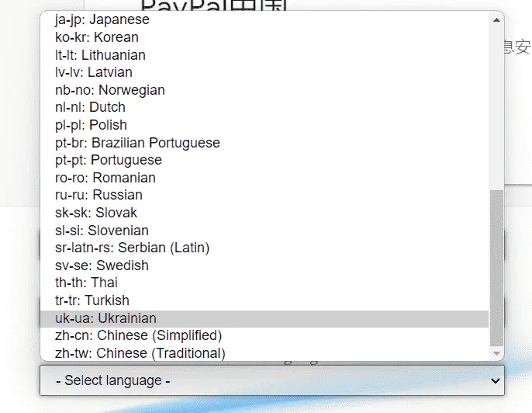Select tr-tr: Turkish entry
Viewport: 532px width, 413px height.
[x=264, y=300]
